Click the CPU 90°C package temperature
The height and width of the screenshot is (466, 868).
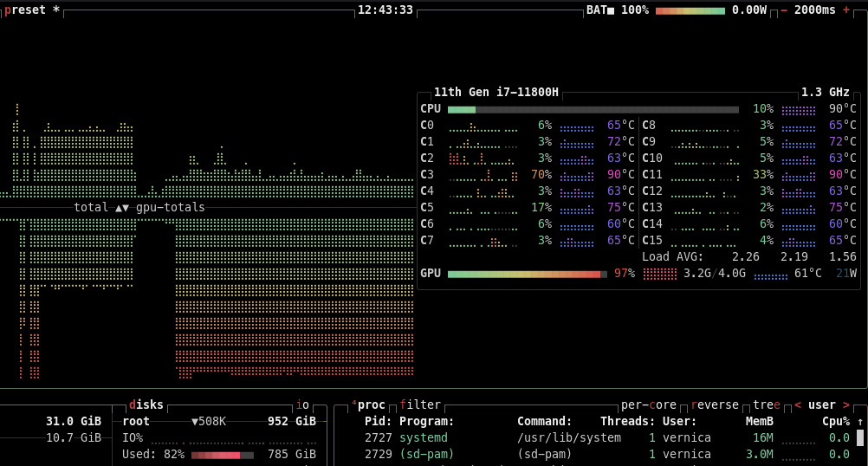tap(843, 109)
